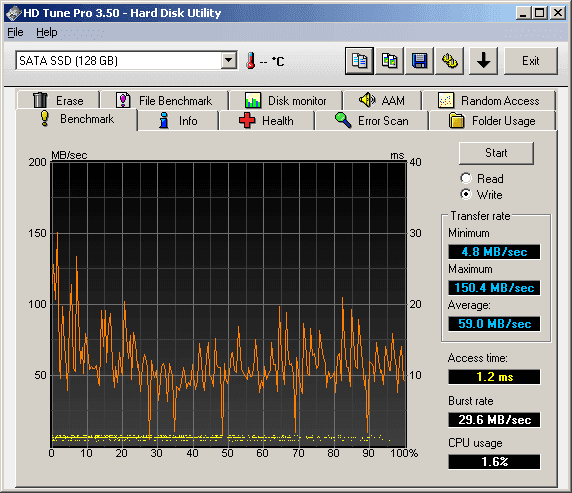Click the thermometer temperature icon
Viewport: 572px width, 493px height.
pyautogui.click(x=251, y=61)
